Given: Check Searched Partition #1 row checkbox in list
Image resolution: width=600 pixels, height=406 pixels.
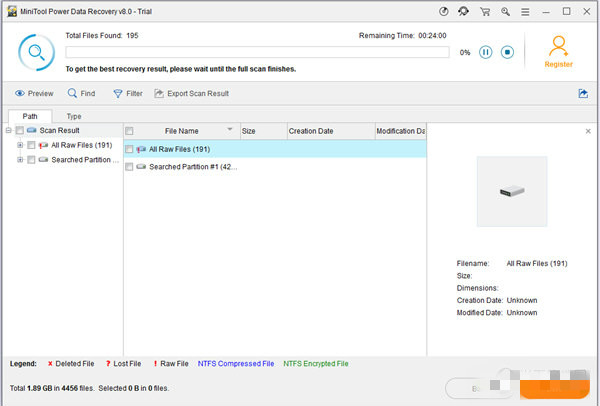Looking at the screenshot, I should coord(129,166).
